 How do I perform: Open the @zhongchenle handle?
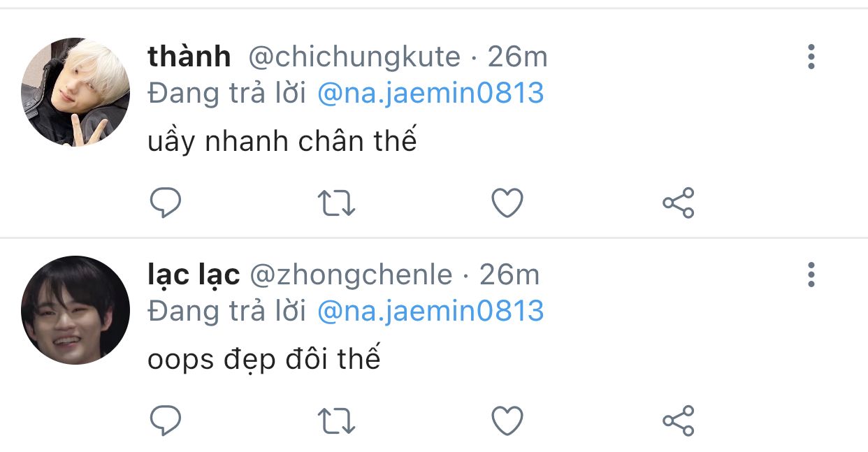coord(351,275)
